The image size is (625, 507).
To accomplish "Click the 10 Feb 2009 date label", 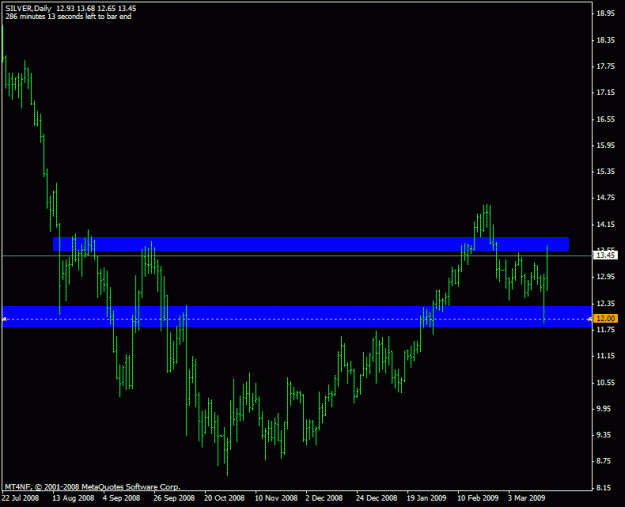I will (478, 498).
